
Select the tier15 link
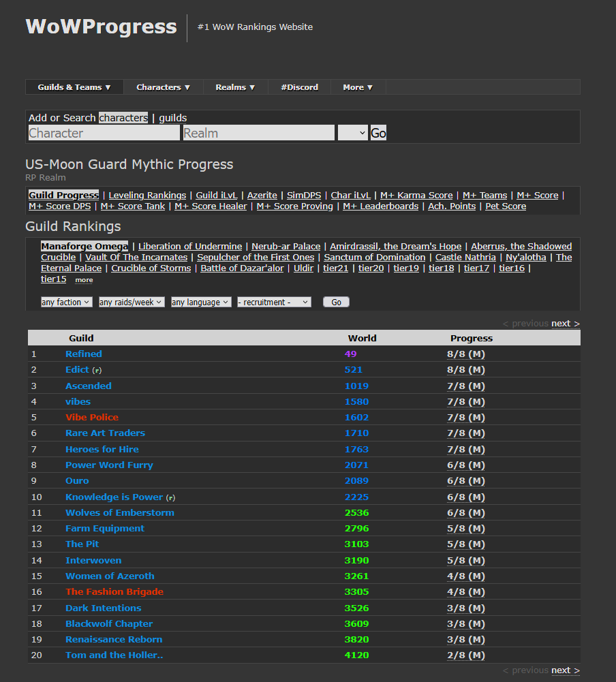click(x=54, y=279)
